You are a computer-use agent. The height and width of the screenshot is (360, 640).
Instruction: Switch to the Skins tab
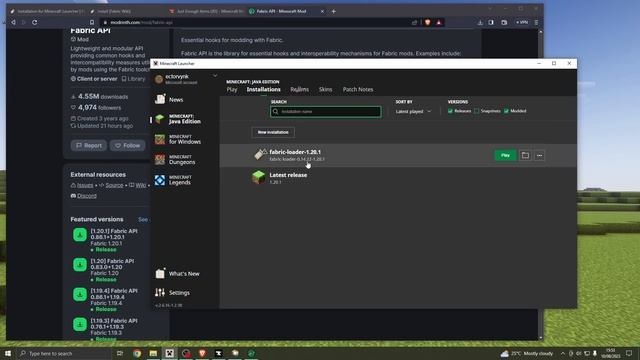point(325,89)
